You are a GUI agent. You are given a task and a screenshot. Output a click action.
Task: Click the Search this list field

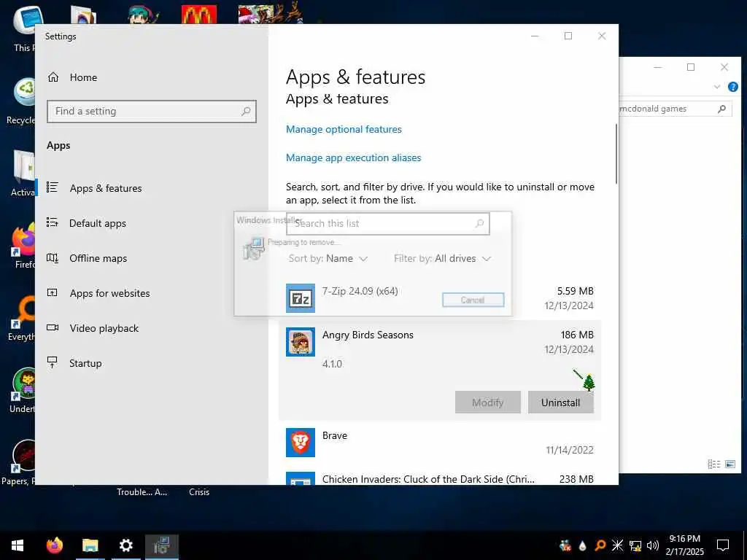pyautogui.click(x=388, y=223)
